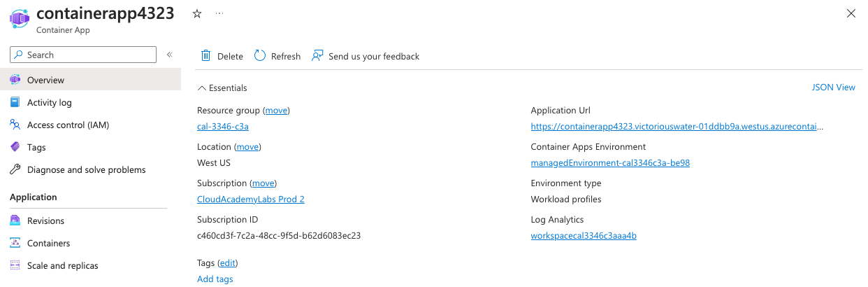
Task: Click the Delete trash can icon
Action: coord(206,56)
